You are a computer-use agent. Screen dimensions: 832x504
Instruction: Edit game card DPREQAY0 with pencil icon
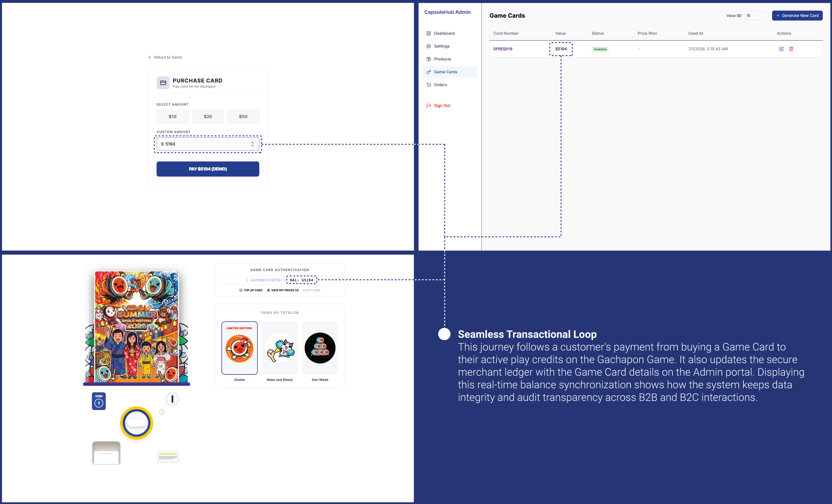coord(781,49)
